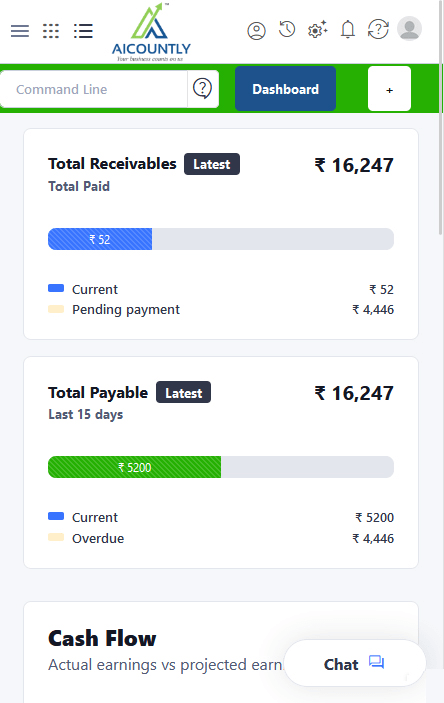Image resolution: width=444 pixels, height=703 pixels.
Task: Click the green payable progress bar
Action: pyautogui.click(x=135, y=467)
